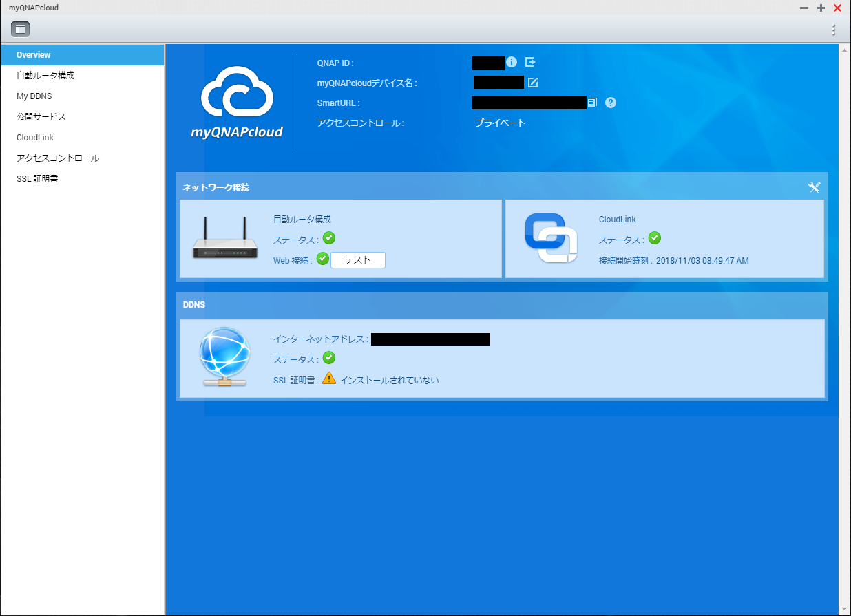Click scrollbar up arrow
This screenshot has height=616, width=851.
pyautogui.click(x=844, y=50)
